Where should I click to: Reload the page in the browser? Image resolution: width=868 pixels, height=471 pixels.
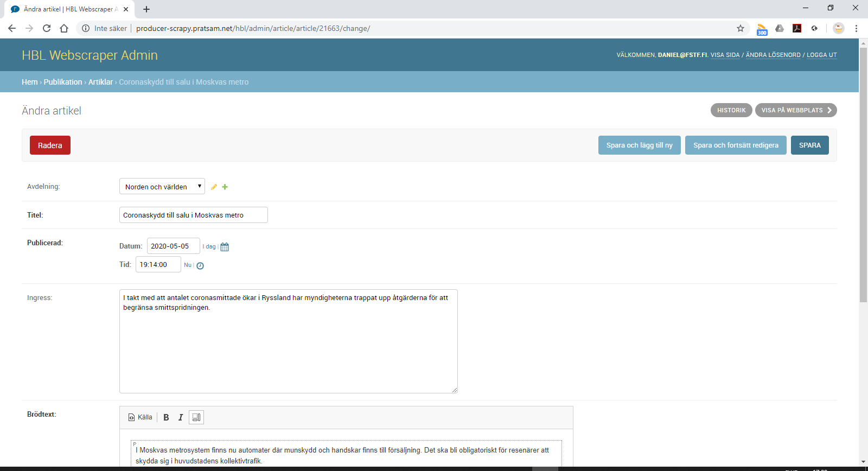[47, 28]
